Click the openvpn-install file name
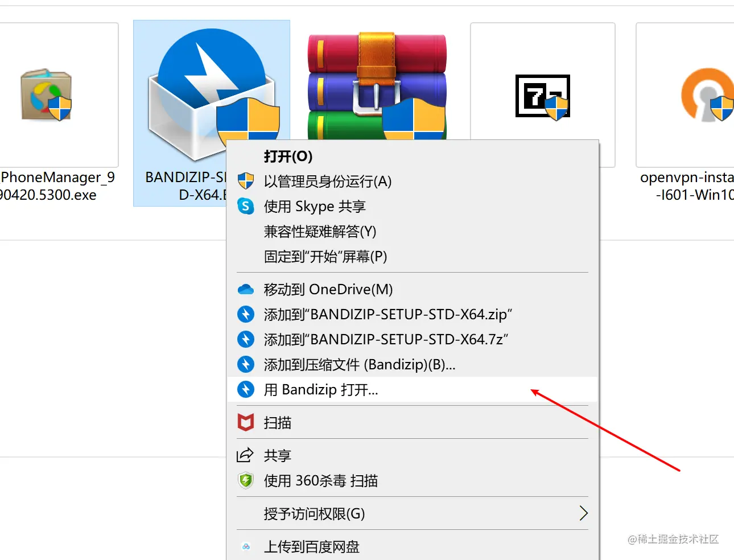The width and height of the screenshot is (734, 560). click(687, 186)
